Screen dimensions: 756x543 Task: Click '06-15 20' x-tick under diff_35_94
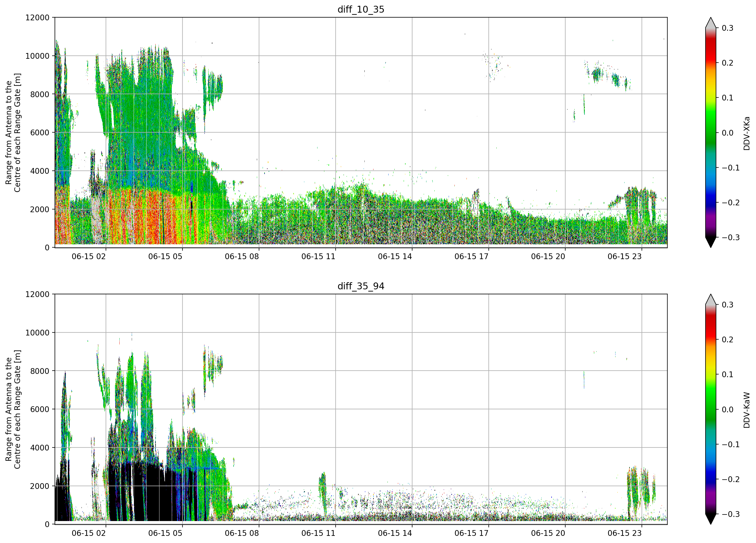pos(548,533)
